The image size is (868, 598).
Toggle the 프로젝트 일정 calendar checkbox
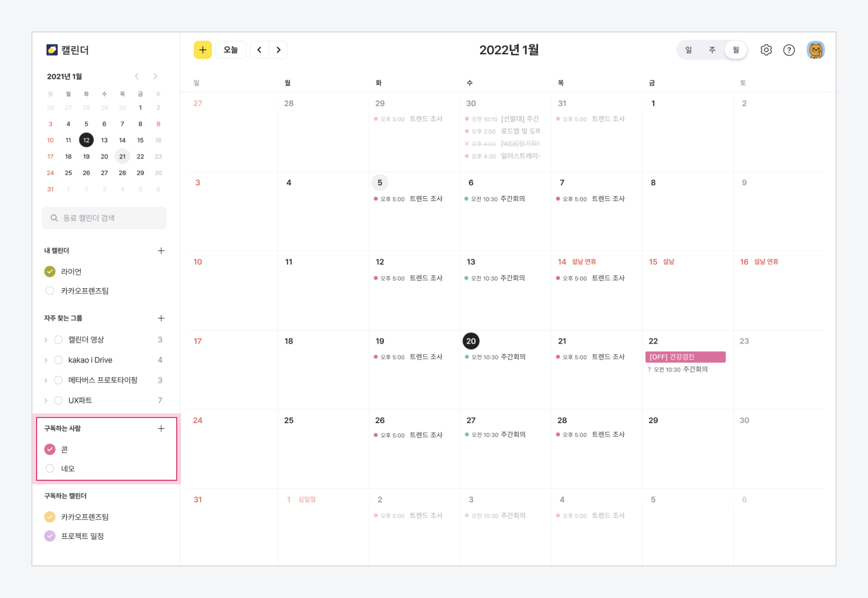pyautogui.click(x=50, y=536)
